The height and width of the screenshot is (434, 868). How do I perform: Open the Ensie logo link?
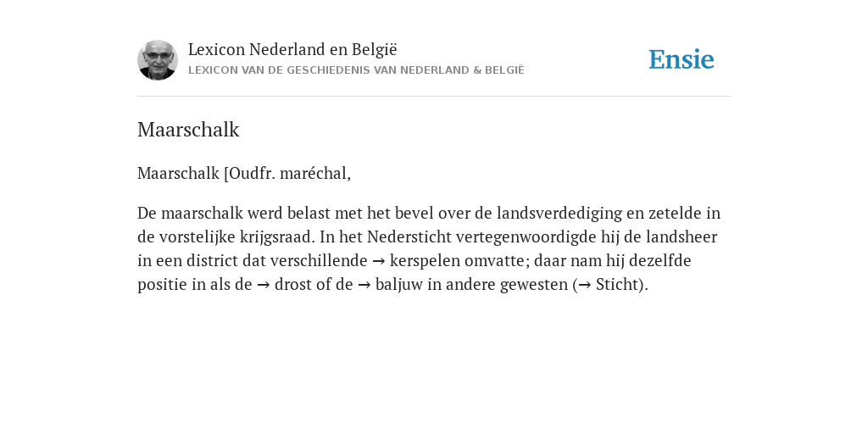click(x=682, y=59)
